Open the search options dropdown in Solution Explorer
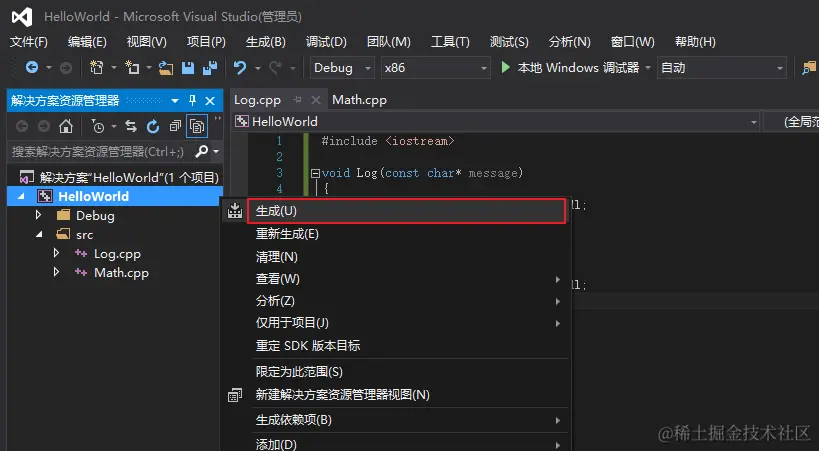The width and height of the screenshot is (819, 451). click(216, 152)
